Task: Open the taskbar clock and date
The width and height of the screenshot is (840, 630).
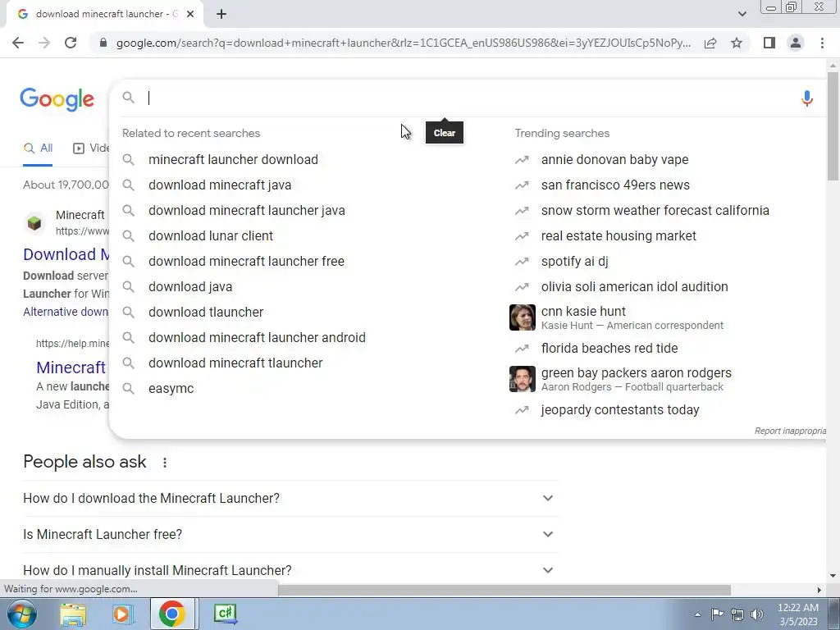Action: point(798,614)
